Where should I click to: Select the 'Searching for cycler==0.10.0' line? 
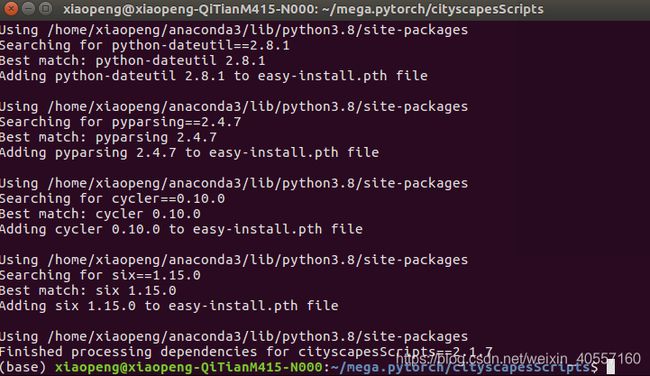click(112, 198)
